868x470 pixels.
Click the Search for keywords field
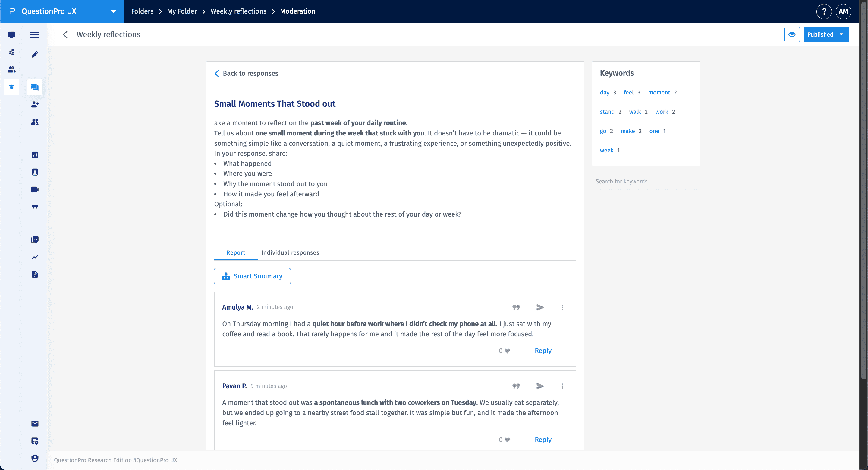point(646,181)
